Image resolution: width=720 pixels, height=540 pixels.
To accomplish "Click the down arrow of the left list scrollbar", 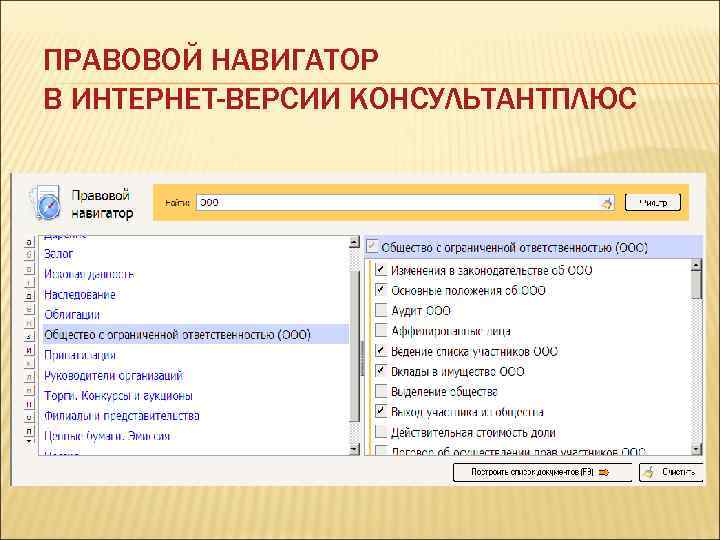I will (354, 449).
